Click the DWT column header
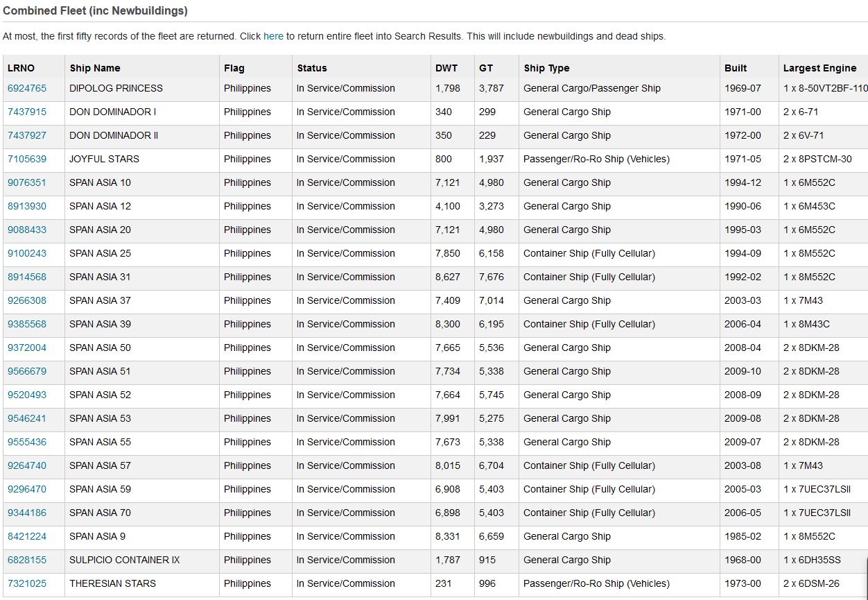 tap(446, 68)
